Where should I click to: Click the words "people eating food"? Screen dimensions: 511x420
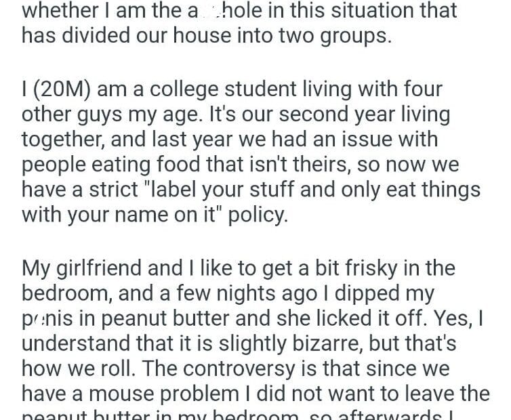pos(118,165)
